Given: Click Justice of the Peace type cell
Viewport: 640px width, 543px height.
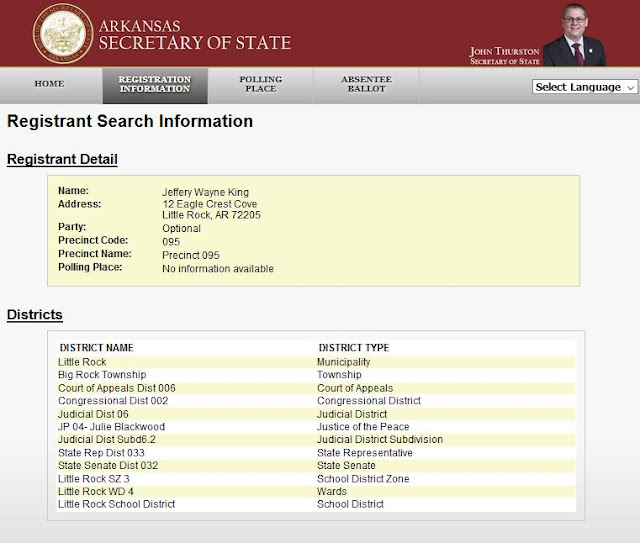Looking at the screenshot, I should (363, 427).
